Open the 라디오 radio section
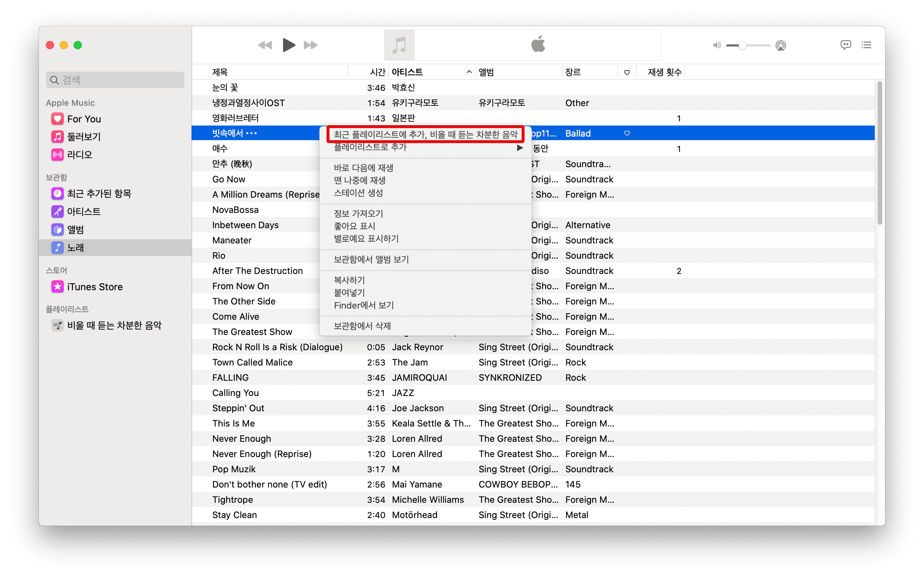924x577 pixels. coord(79,155)
